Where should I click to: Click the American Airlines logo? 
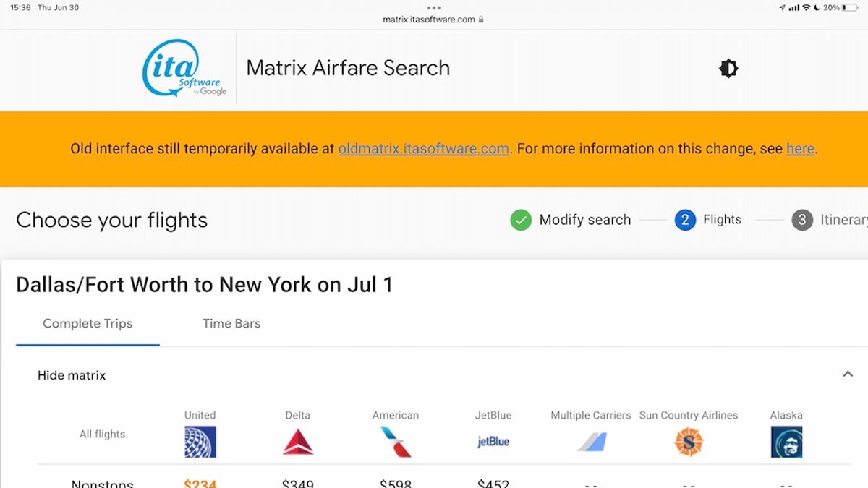[x=396, y=442]
